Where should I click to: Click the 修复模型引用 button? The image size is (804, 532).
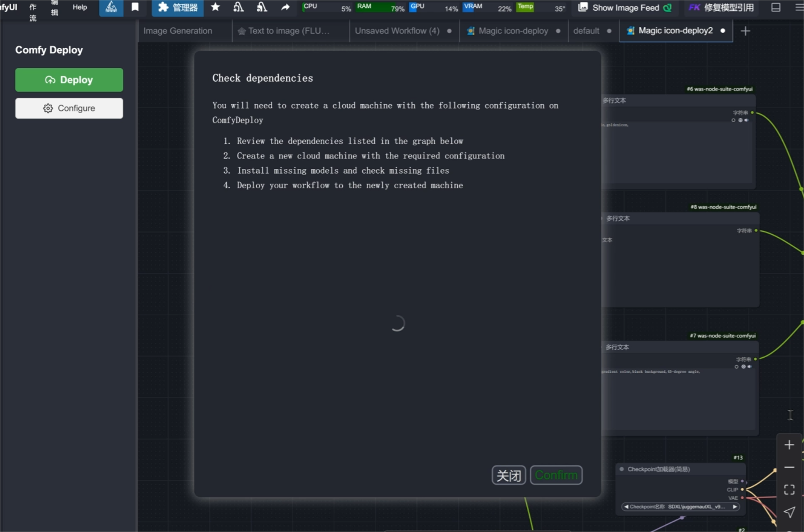[x=721, y=7]
